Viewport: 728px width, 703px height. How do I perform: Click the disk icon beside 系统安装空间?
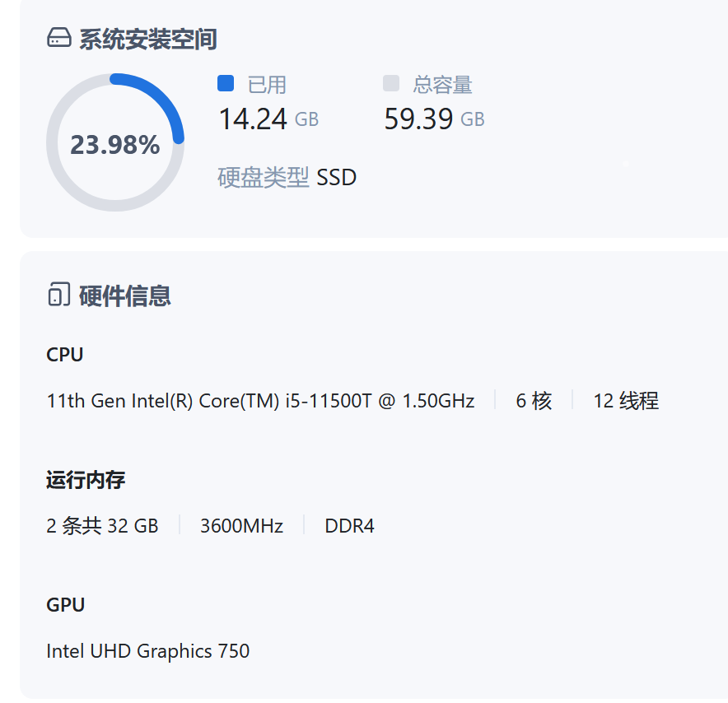[x=59, y=39]
